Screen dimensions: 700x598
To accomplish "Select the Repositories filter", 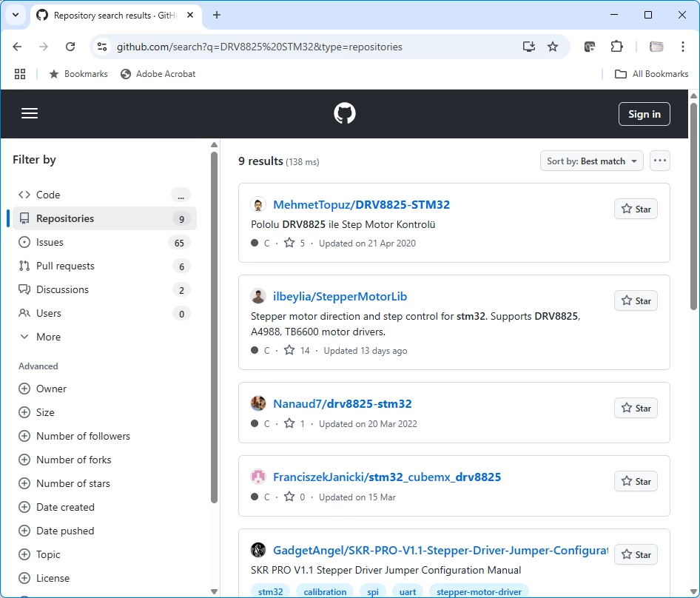I will [104, 218].
